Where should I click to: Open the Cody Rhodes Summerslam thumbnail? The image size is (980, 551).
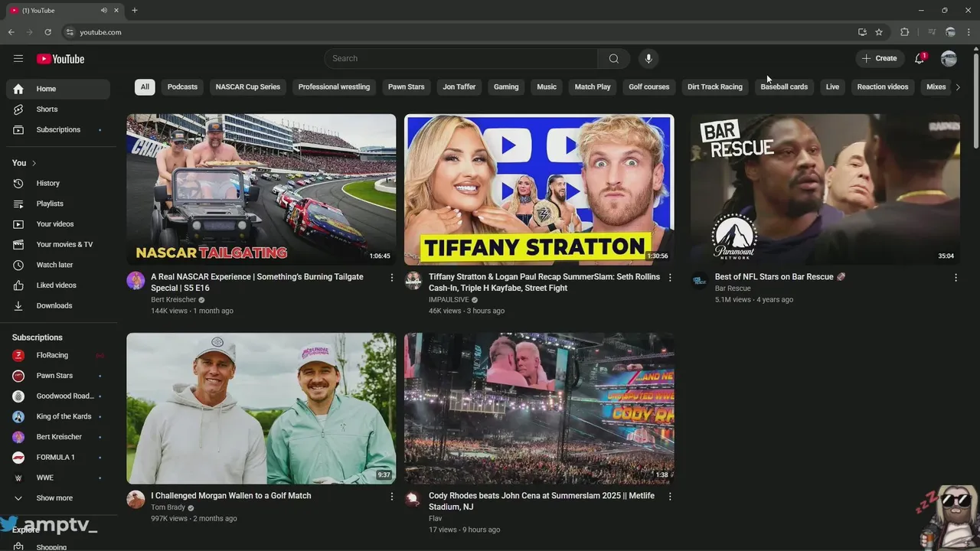click(x=539, y=408)
